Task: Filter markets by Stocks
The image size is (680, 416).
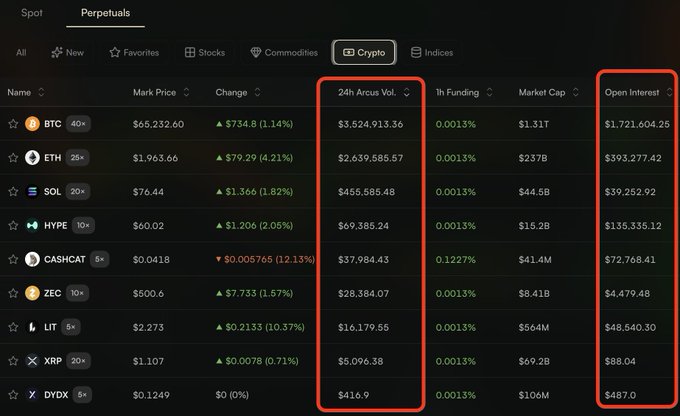Action: [x=205, y=52]
